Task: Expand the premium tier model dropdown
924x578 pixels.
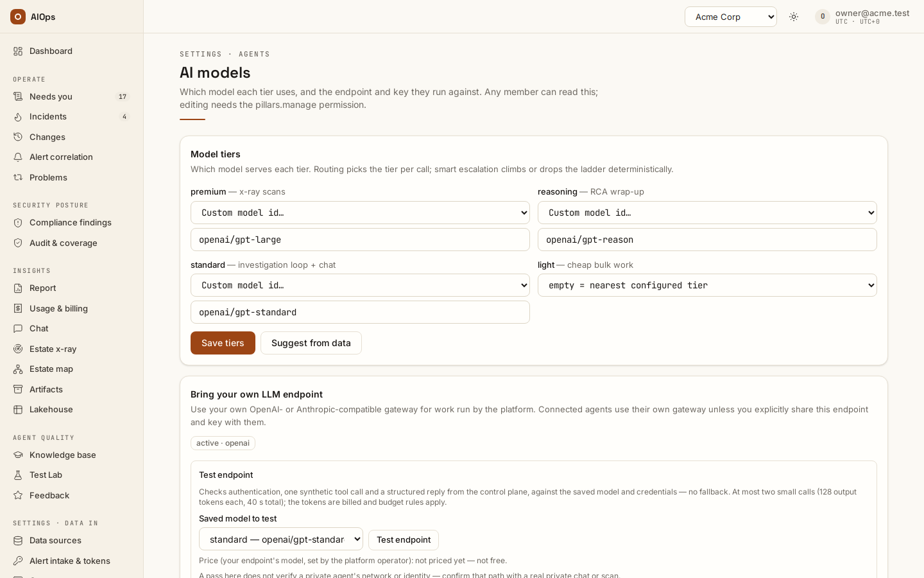Action: pos(360,213)
